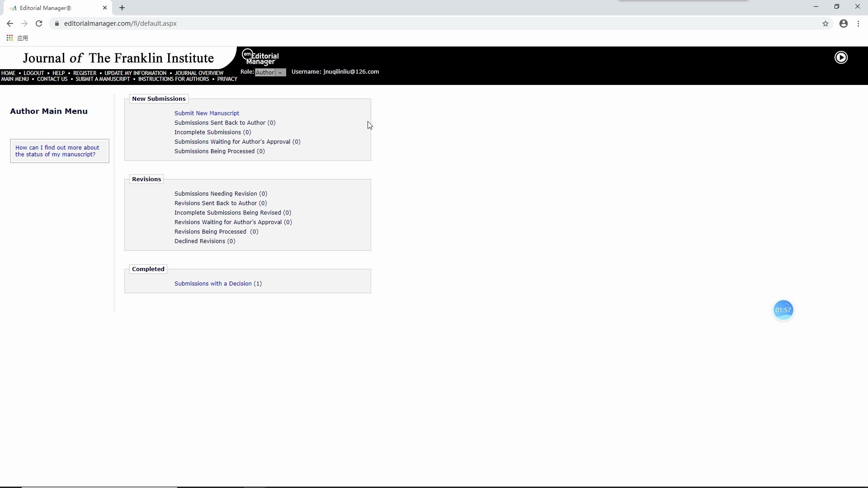The height and width of the screenshot is (488, 868).
Task: Open a new tab with the plus button
Action: pos(122,8)
